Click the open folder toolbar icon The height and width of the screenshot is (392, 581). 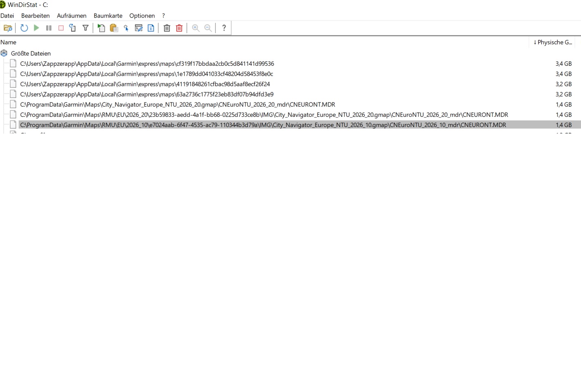(x=8, y=28)
